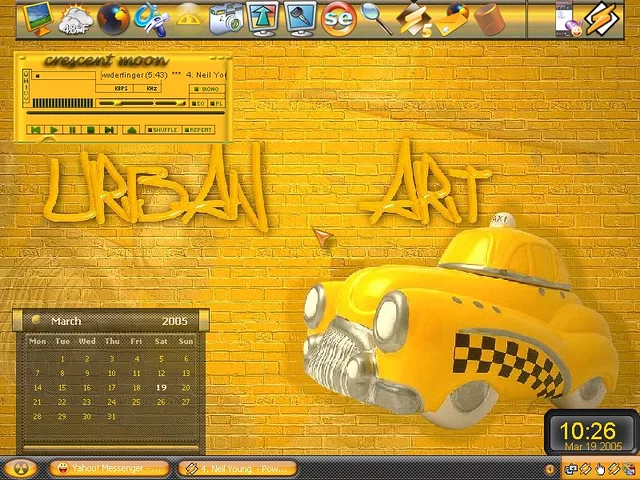Click calendar year '2005'
Image resolution: width=640 pixels, height=480 pixels.
click(x=175, y=321)
